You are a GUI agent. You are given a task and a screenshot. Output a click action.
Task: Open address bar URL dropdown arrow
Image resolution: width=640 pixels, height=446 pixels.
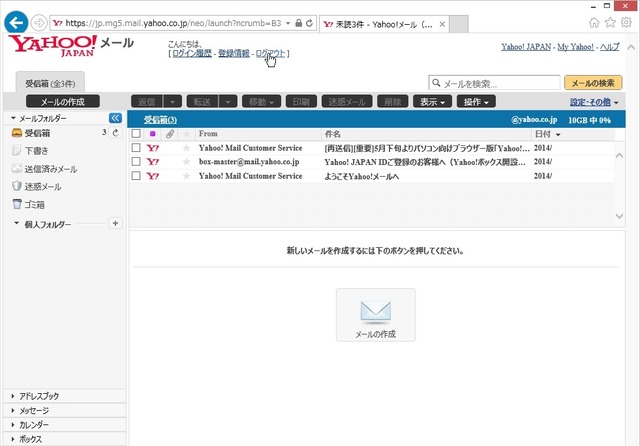click(x=288, y=23)
